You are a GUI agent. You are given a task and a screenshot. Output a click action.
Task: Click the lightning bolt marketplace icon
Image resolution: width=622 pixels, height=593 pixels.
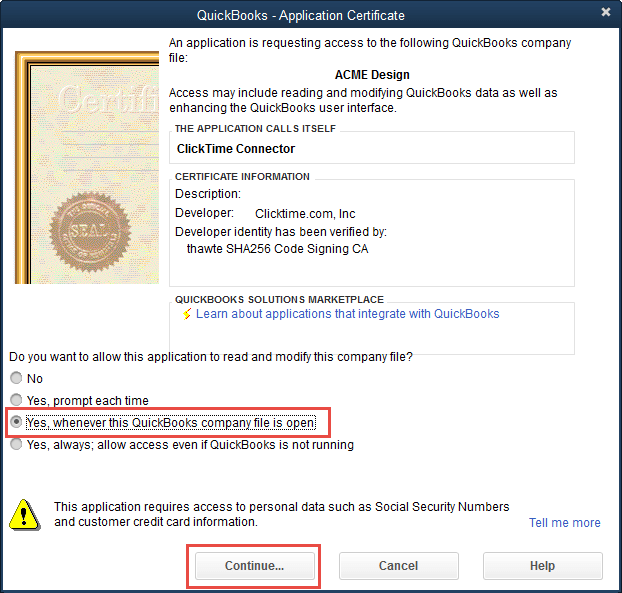tap(187, 314)
